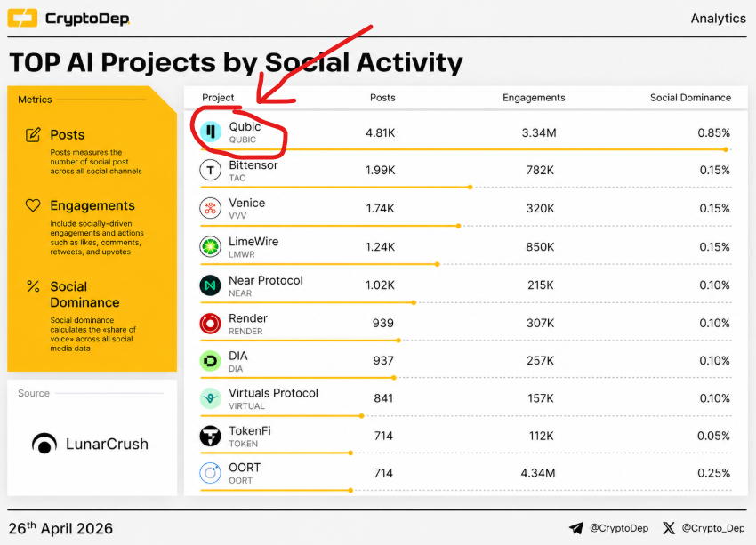Click the OORT circular logo
This screenshot has height=545, width=756.
tap(210, 473)
